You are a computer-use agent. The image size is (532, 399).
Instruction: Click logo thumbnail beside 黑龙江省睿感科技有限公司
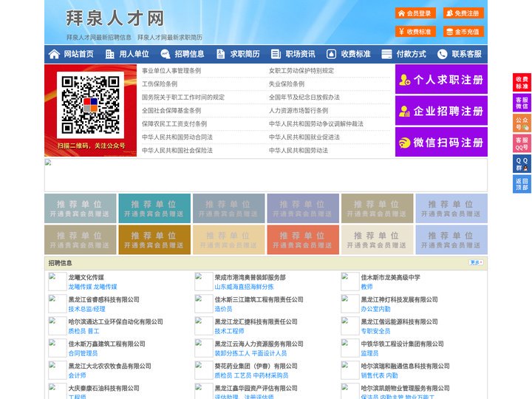58,304
